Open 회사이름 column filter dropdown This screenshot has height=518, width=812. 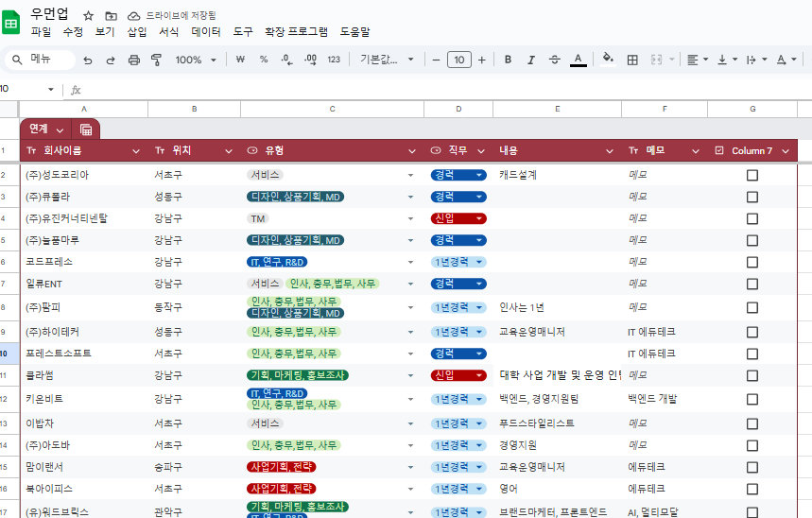pos(136,151)
